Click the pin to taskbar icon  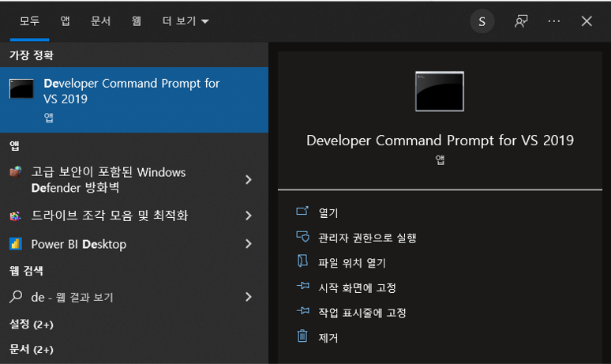point(303,311)
